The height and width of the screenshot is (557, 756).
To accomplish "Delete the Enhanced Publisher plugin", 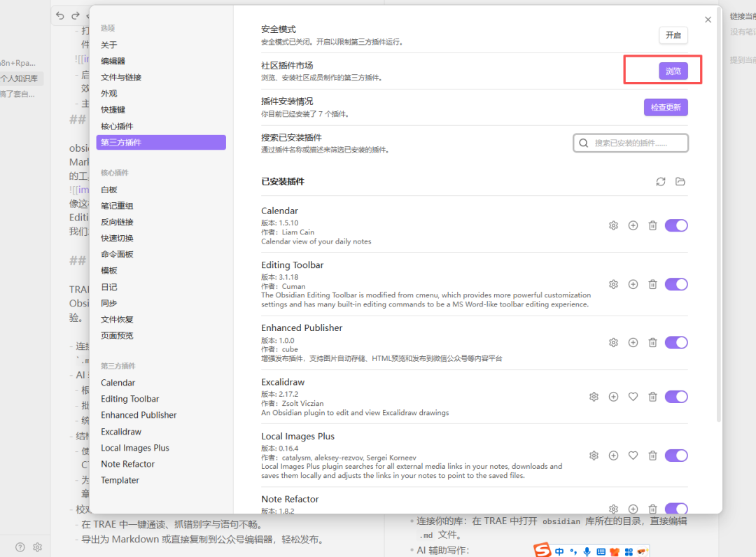I will coord(652,343).
